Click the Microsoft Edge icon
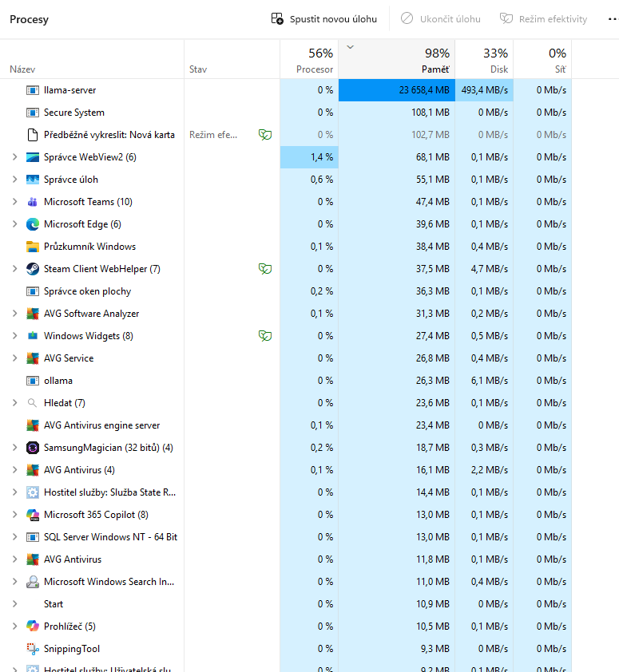Screen dimensions: 619x672 point(33,224)
